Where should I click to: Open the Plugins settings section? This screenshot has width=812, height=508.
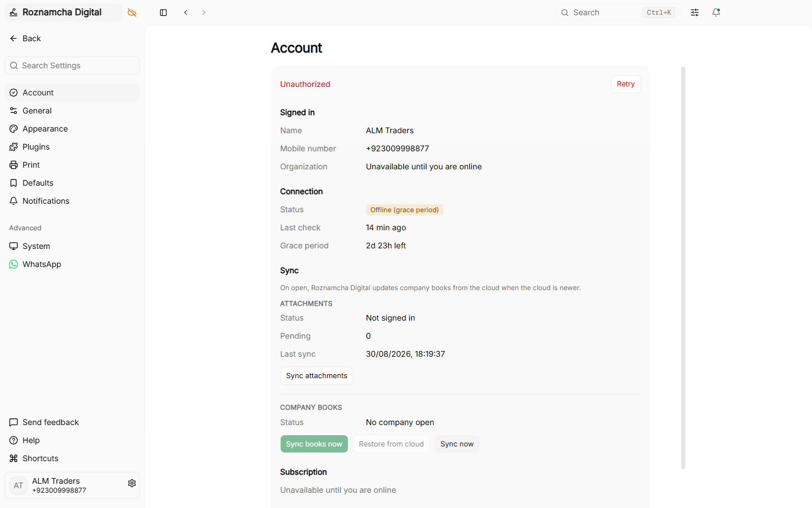(72, 147)
